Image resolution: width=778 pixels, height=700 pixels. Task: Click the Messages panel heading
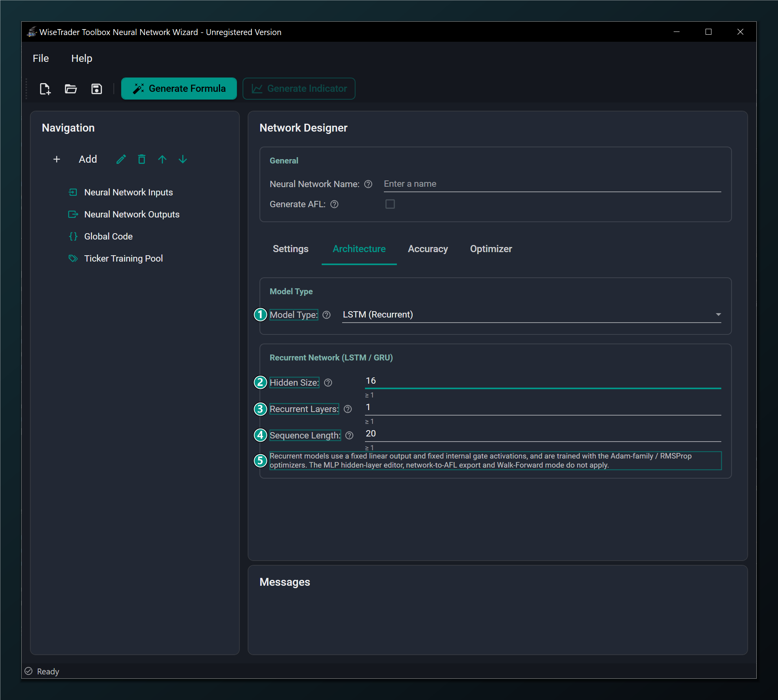[x=285, y=582]
